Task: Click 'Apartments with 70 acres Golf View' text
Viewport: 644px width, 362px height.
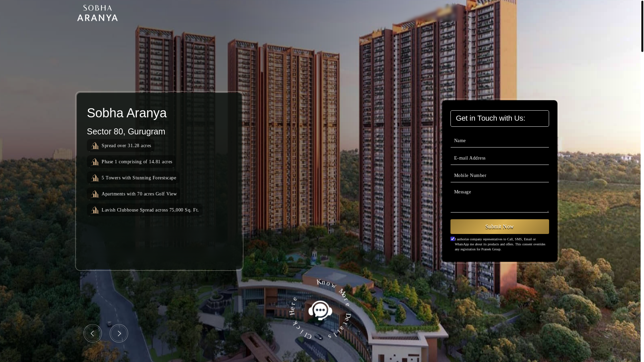Action: [139, 194]
